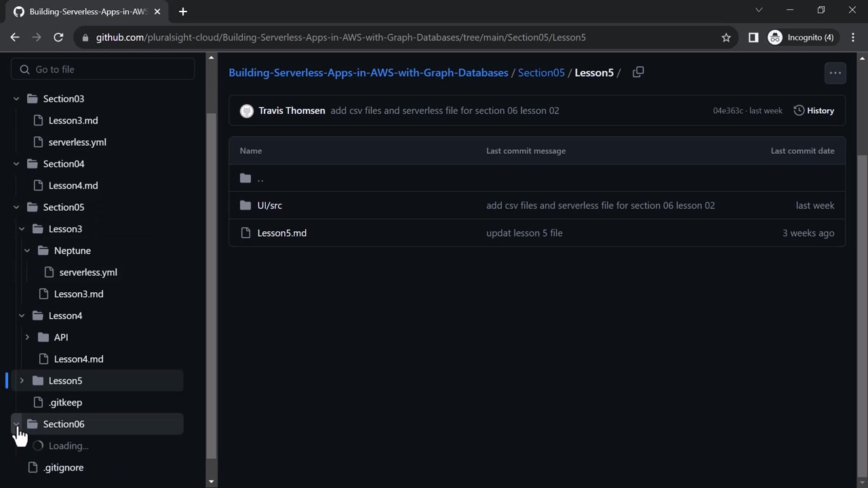
Task: Collapse Section04 folder in tree
Action: click(16, 164)
